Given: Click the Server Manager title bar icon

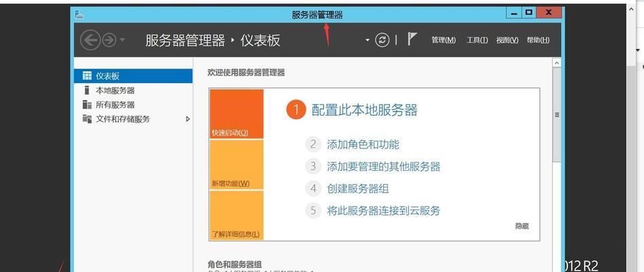Looking at the screenshot, I should pyautogui.click(x=79, y=15).
